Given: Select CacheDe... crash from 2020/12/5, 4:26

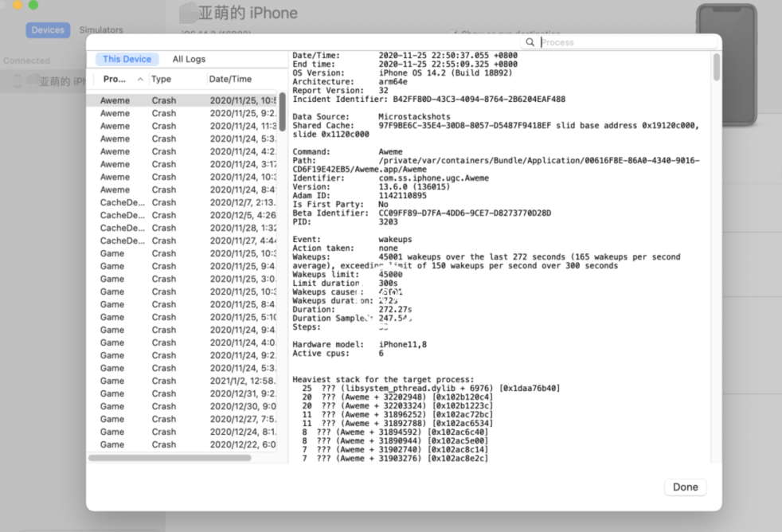Looking at the screenshot, I should pos(182,215).
